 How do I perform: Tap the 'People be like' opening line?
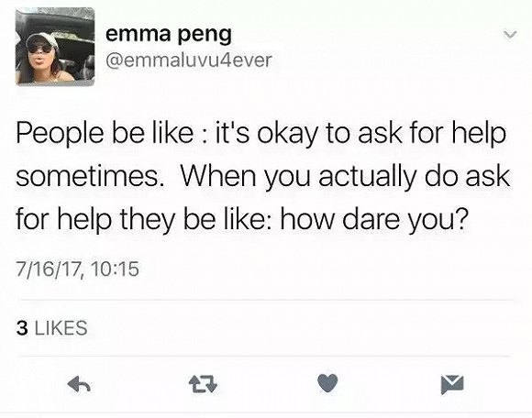260,134
